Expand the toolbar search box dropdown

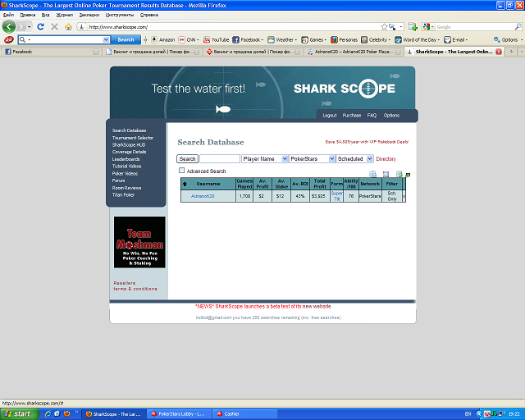click(106, 40)
